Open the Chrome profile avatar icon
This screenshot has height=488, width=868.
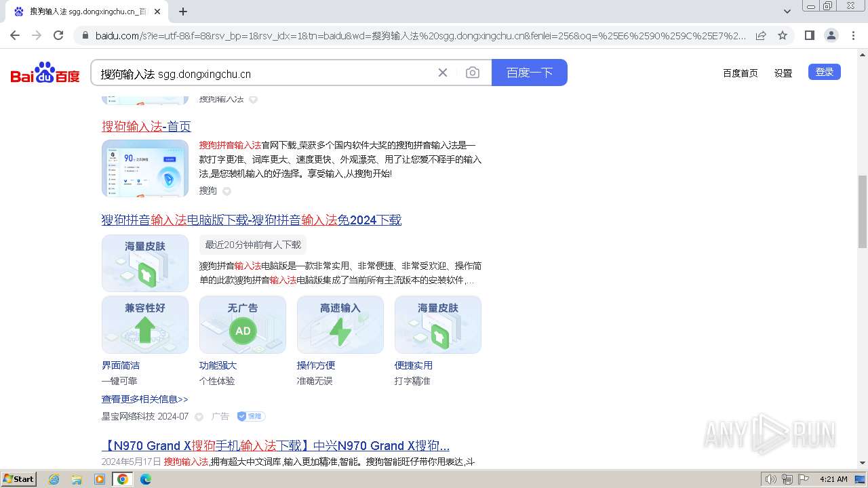click(x=831, y=35)
